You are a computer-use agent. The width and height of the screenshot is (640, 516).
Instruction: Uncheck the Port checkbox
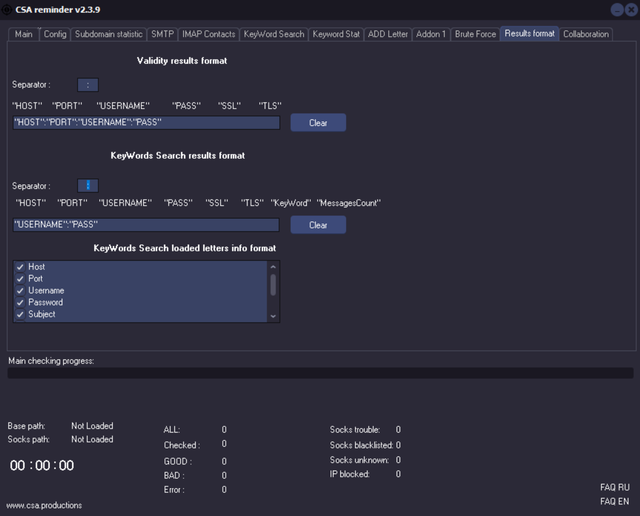pos(20,279)
